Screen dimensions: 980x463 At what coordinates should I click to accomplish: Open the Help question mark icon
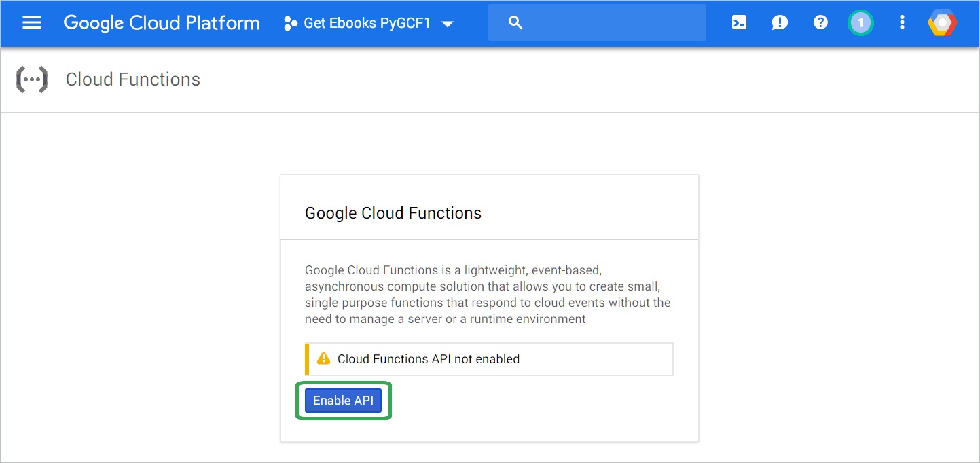point(820,23)
